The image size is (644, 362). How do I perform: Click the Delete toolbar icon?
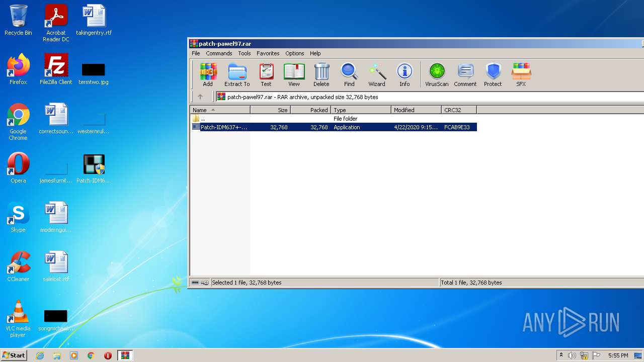point(321,74)
